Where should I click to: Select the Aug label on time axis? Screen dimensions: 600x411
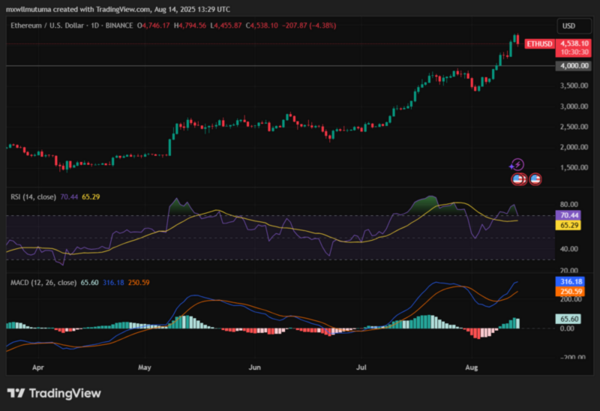coord(472,368)
